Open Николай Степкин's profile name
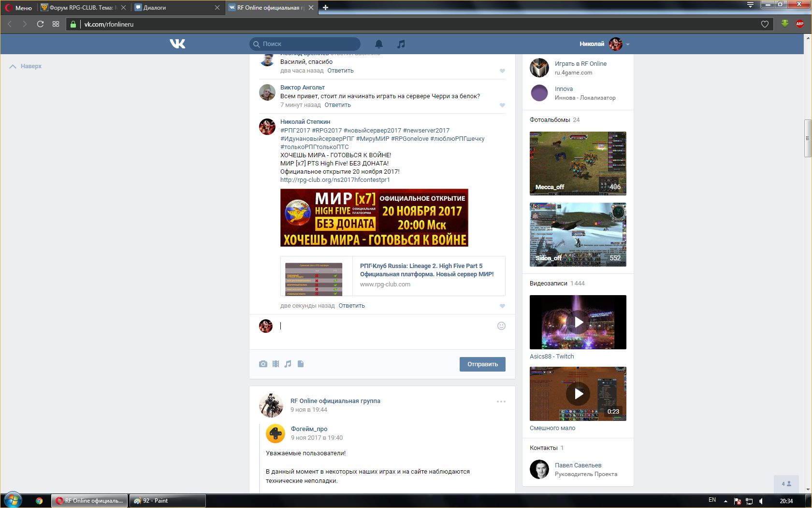 pyautogui.click(x=305, y=122)
